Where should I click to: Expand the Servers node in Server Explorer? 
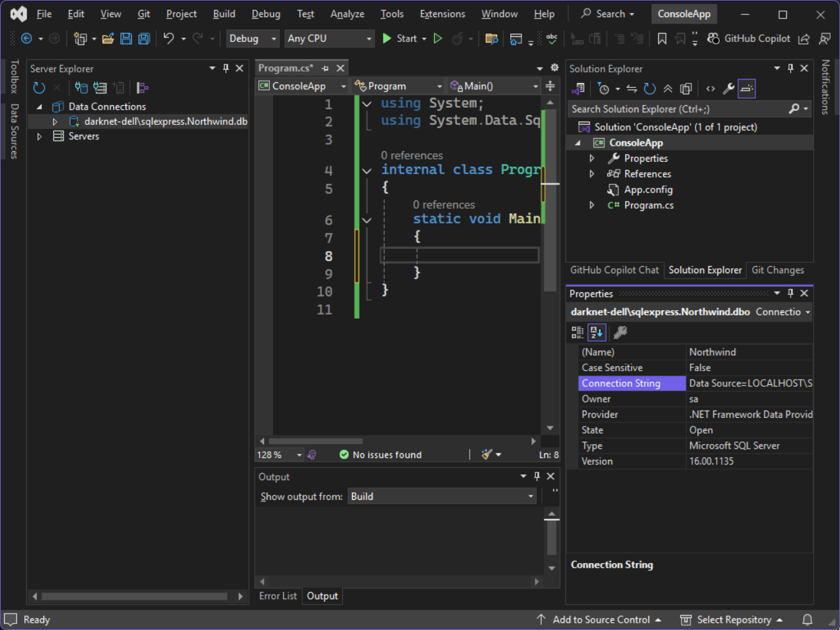point(39,137)
